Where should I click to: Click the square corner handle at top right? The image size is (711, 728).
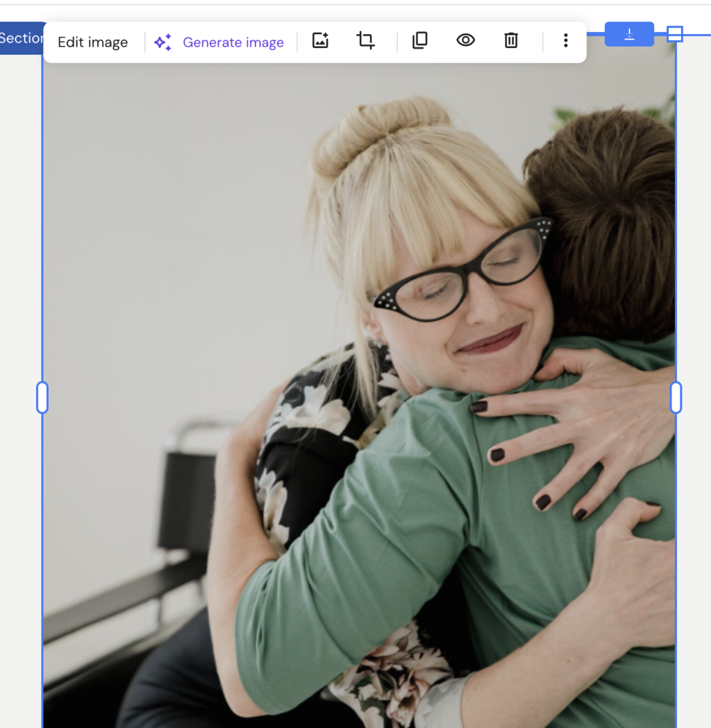[x=675, y=34]
